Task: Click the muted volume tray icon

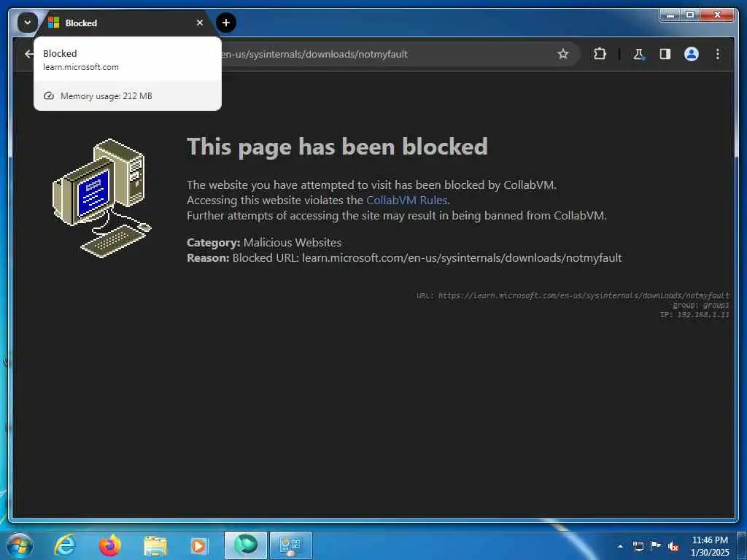Action: [x=673, y=547]
